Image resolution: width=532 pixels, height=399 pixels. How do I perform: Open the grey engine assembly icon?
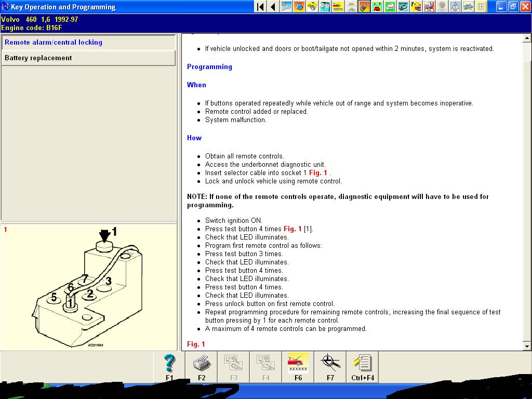[x=468, y=6]
